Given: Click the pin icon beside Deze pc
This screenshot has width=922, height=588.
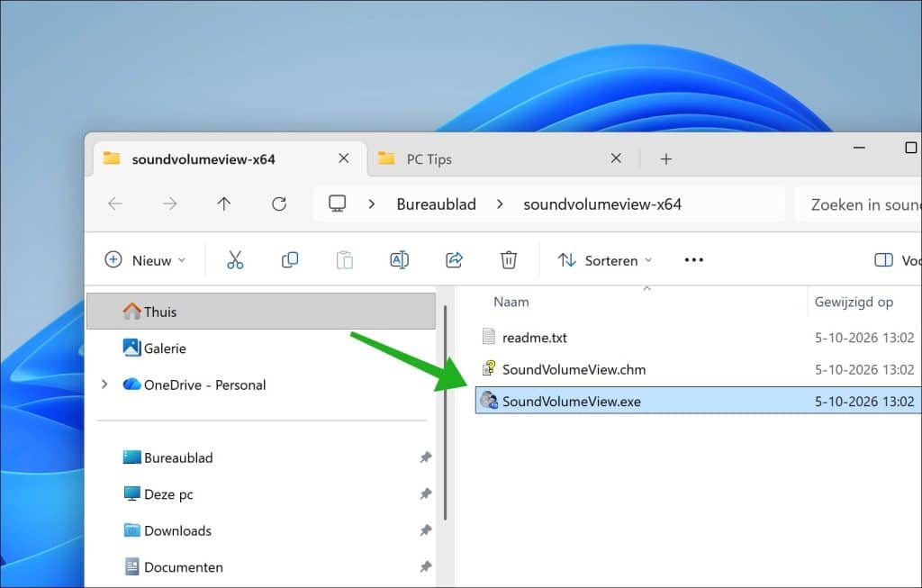Looking at the screenshot, I should tap(426, 493).
